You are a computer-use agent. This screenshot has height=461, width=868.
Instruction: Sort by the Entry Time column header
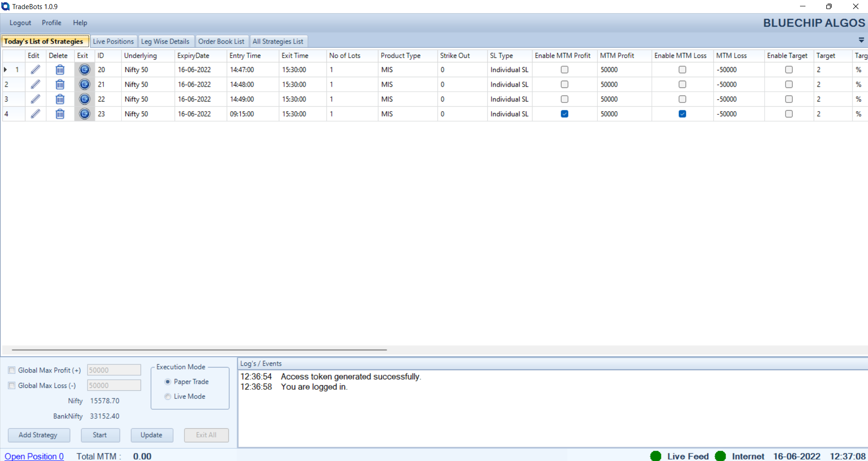tap(252, 55)
